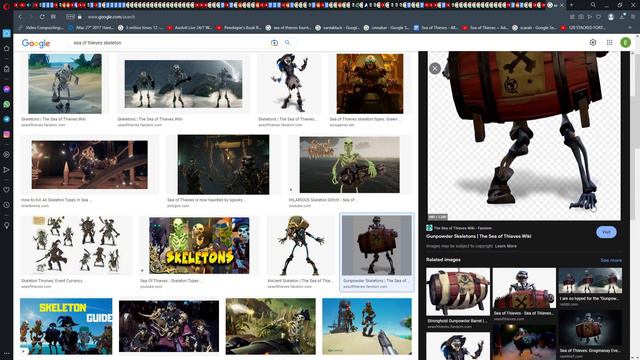This screenshot has width=640, height=360.
Task: Open the 'Video Compositing' bookmark
Action: tap(41, 28)
